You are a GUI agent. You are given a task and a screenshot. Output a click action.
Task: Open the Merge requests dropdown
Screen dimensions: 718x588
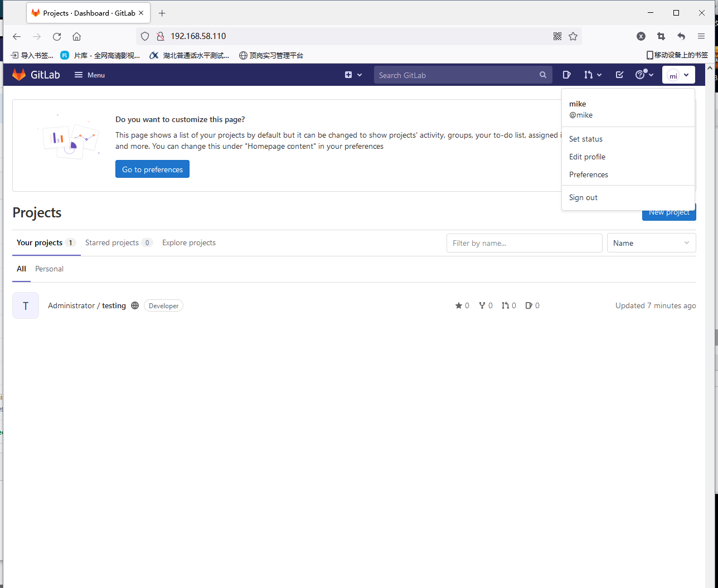point(593,75)
